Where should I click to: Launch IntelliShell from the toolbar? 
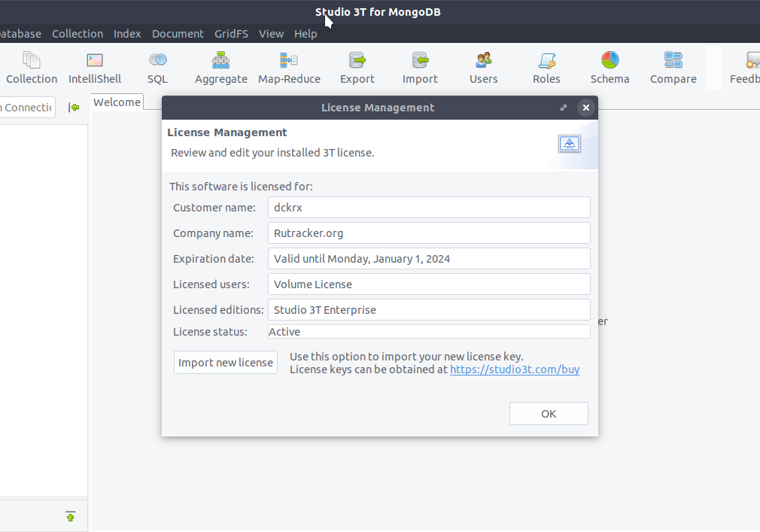[95, 68]
